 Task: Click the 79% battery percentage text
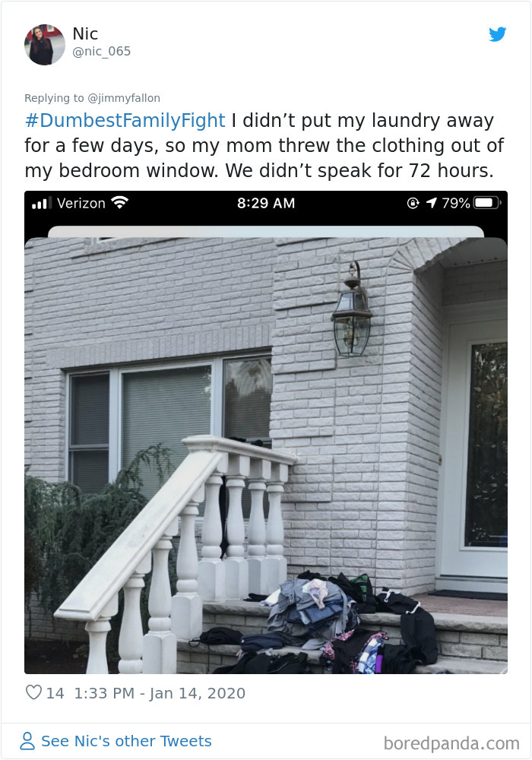click(455, 203)
